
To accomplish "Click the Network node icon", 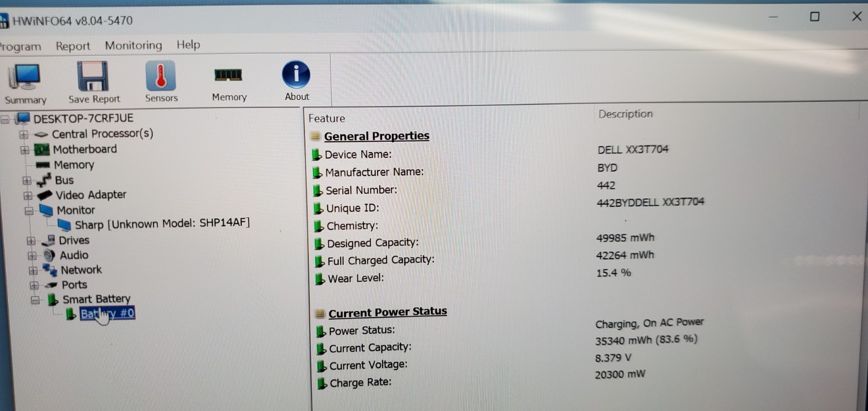I will (x=50, y=270).
